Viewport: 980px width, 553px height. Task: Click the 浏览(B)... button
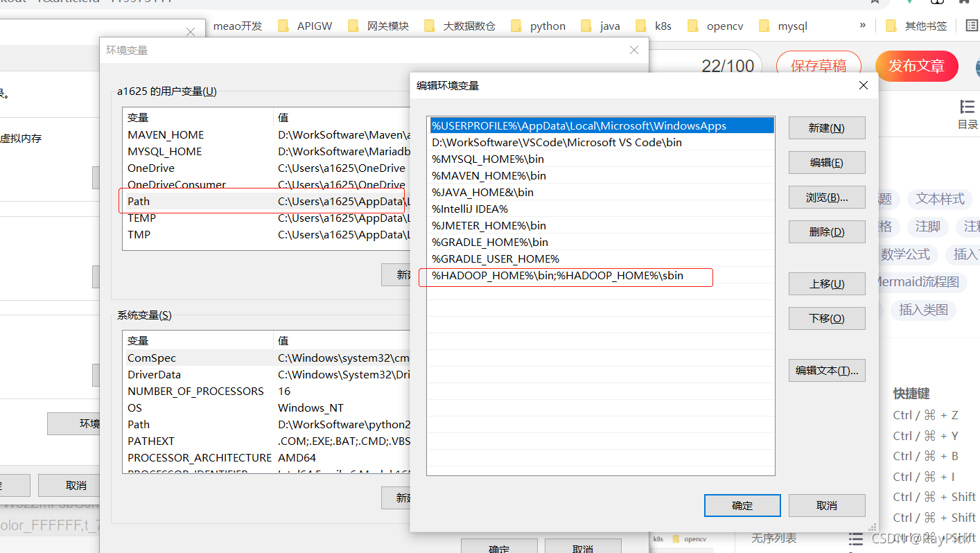[x=826, y=197]
